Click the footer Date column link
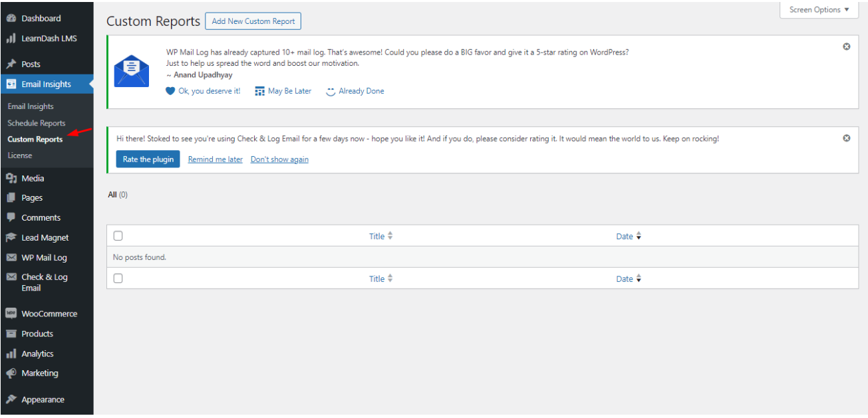 (625, 279)
